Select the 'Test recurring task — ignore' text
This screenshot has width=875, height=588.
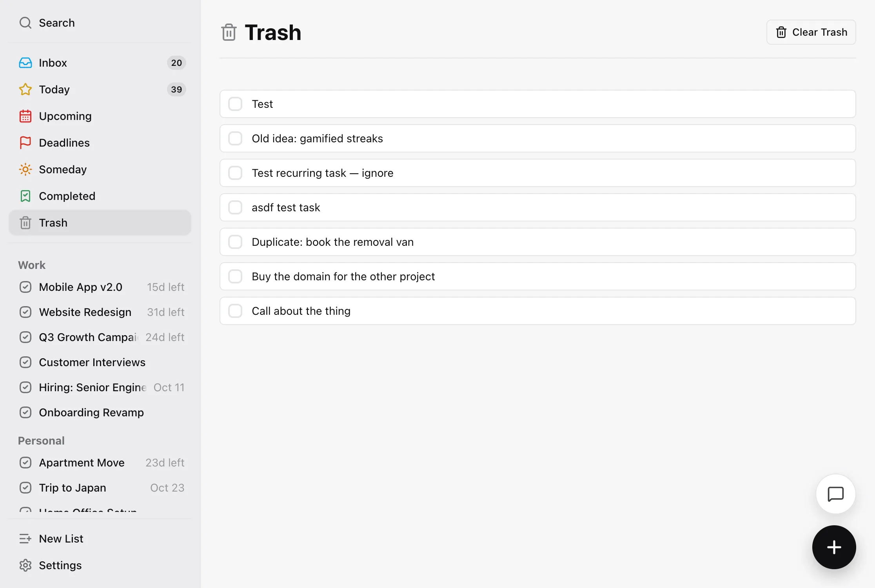[x=322, y=173]
